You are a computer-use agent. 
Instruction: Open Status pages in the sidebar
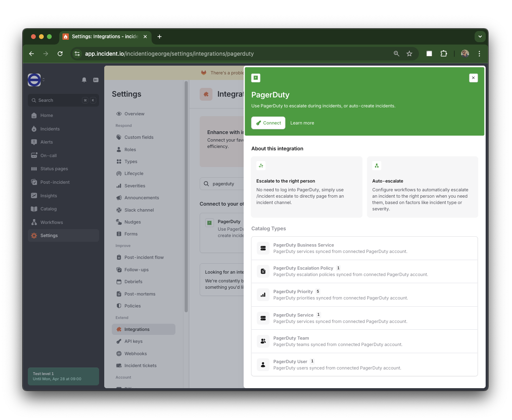click(64, 169)
